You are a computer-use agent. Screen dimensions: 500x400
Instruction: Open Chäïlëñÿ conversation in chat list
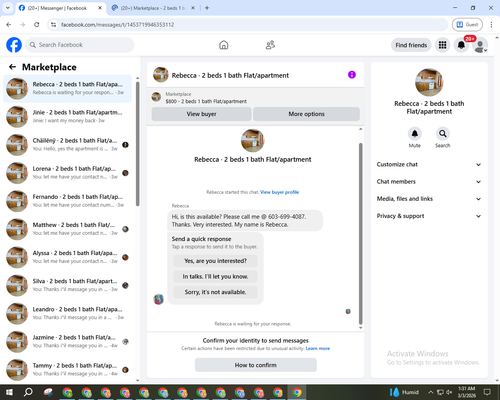click(x=67, y=145)
